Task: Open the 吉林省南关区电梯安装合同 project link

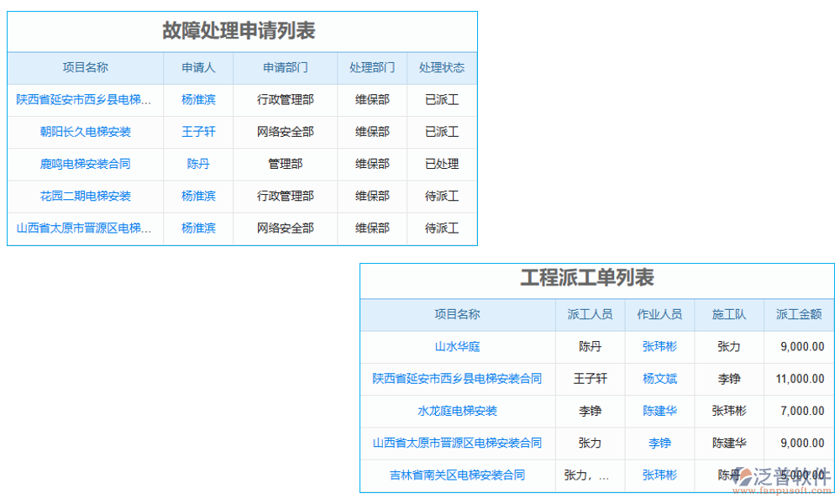Action: click(454, 475)
